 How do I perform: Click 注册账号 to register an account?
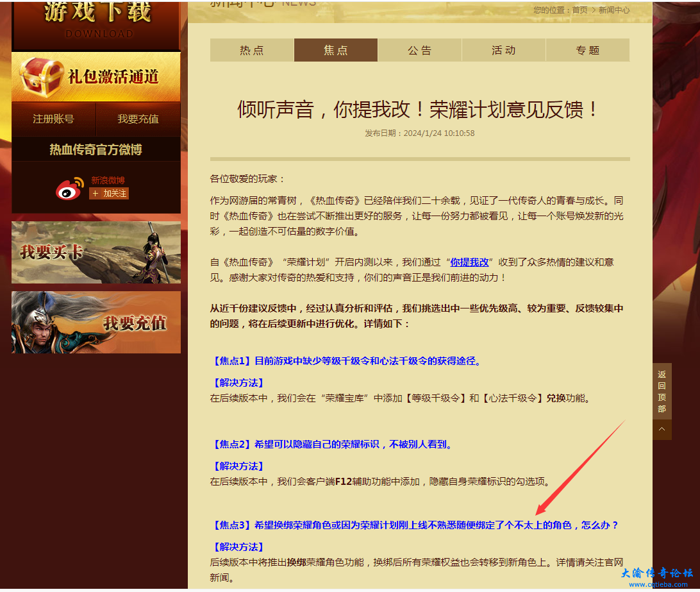[54, 119]
